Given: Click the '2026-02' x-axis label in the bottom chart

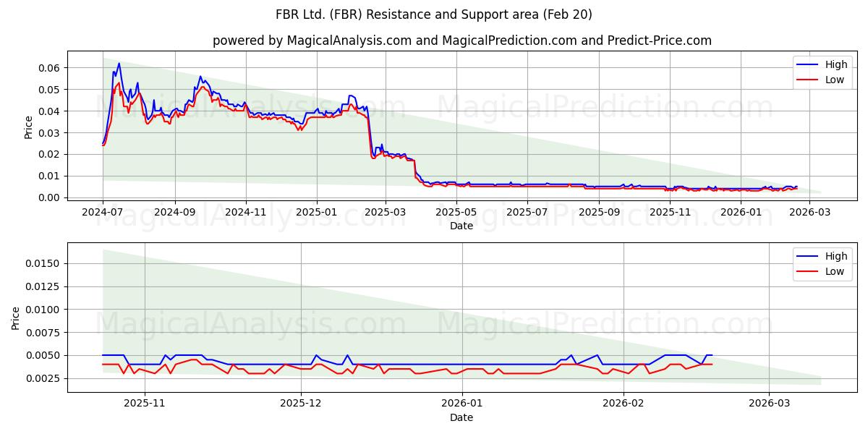Looking at the screenshot, I should pos(624,404).
